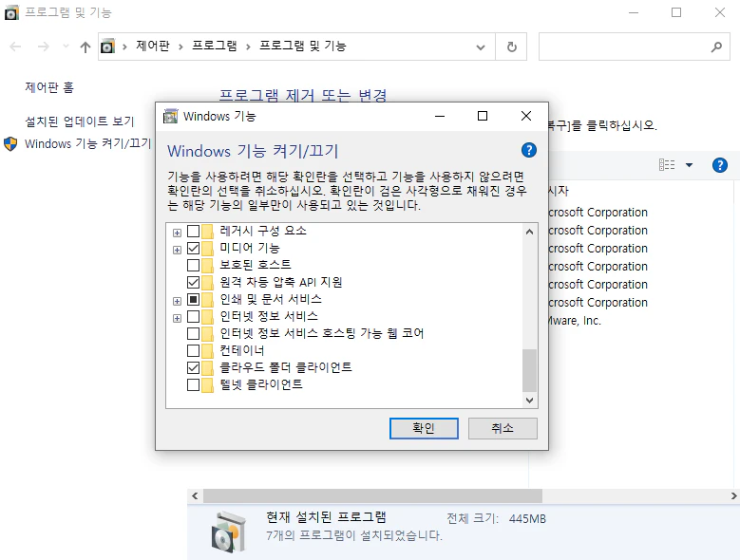Click the horizontal scroll right arrow in Programs list
Screen dimensions: 740x560
[x=733, y=495]
